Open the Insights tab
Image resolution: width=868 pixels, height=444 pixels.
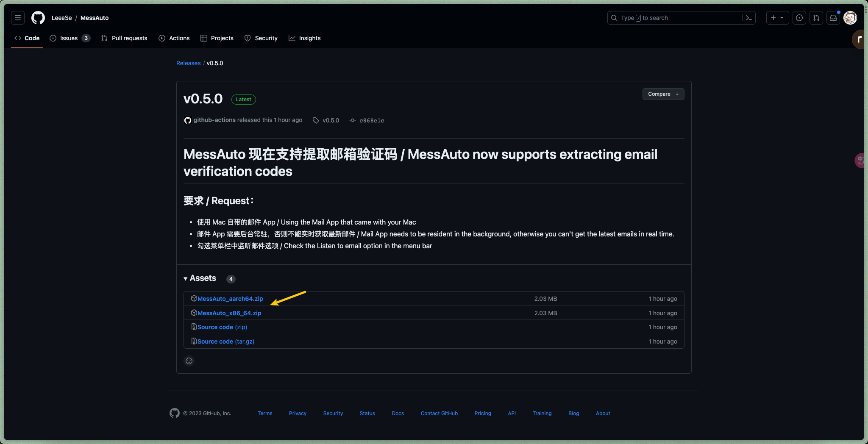[x=305, y=38]
